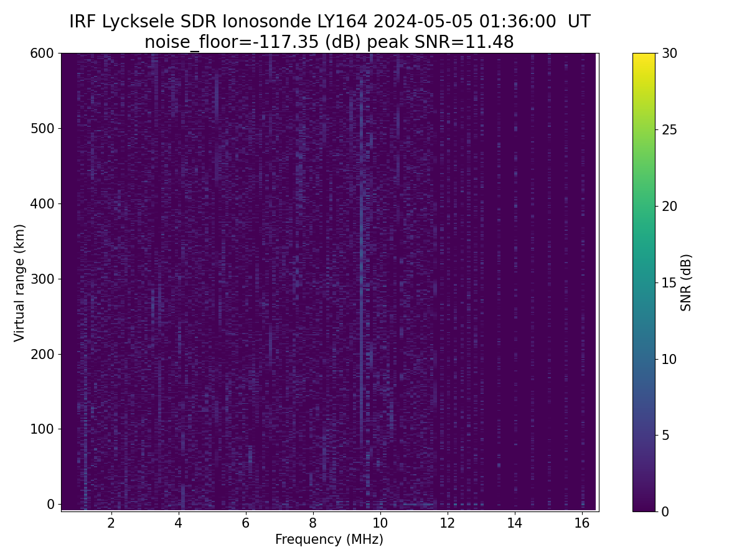Click the Frequency (MHz) axis label
Screen dimensions: 747x560
[x=329, y=539]
